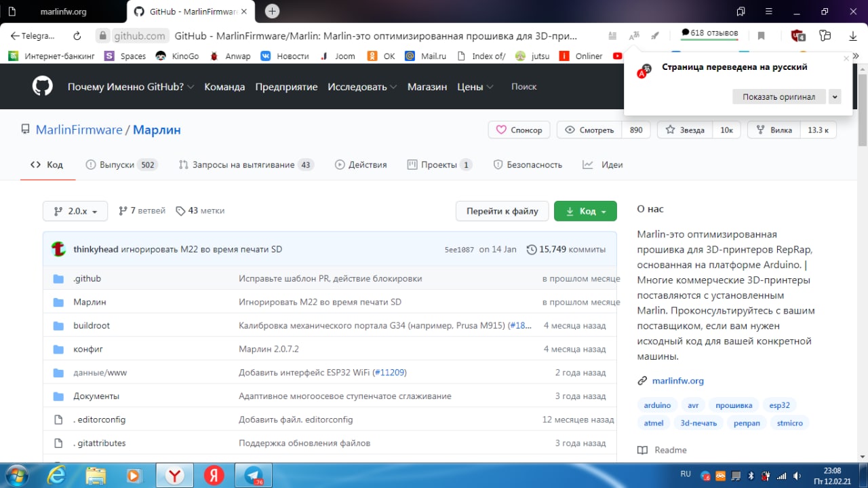Open marlinfw.org link in About
Image resolution: width=868 pixels, height=488 pixels.
pyautogui.click(x=678, y=381)
